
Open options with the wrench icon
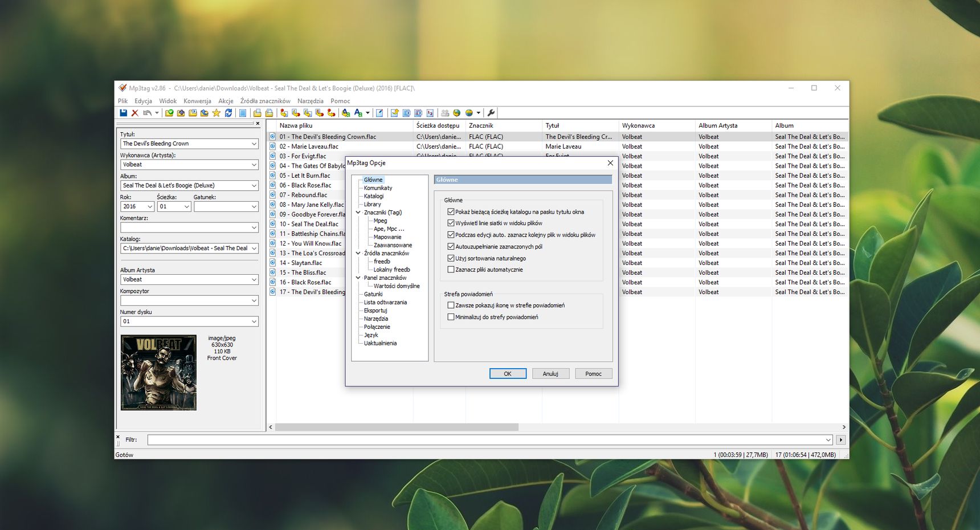(491, 113)
